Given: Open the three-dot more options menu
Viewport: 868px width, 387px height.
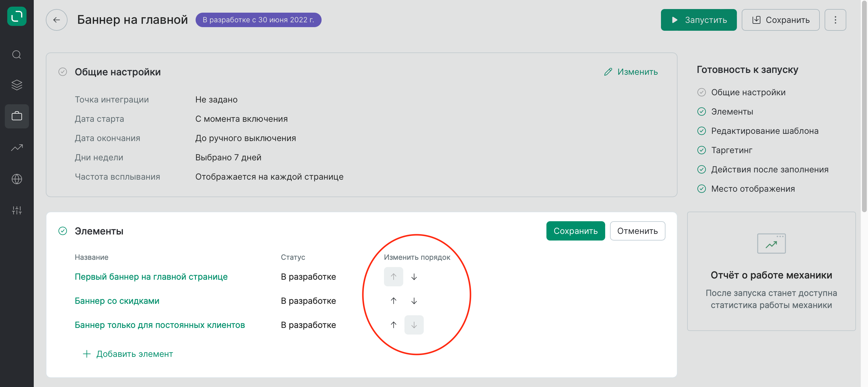Looking at the screenshot, I should [835, 20].
